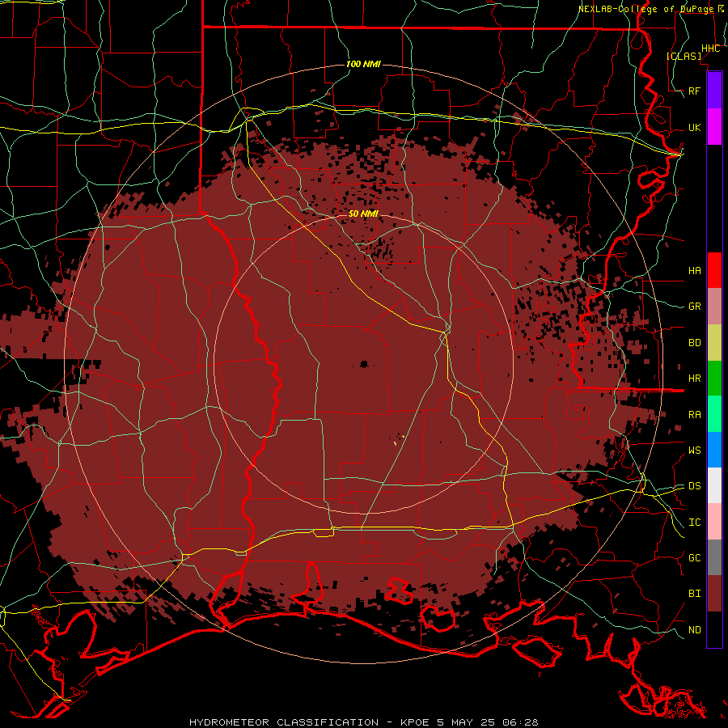Click the WS legend label
The height and width of the screenshot is (728, 728).
point(695,451)
